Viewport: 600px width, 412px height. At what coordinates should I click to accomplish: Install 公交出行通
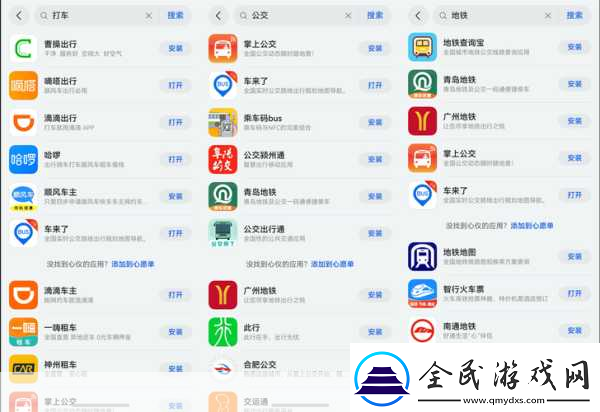point(375,233)
